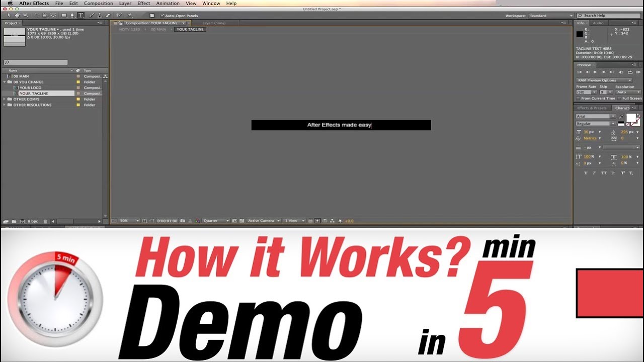644x362 pixels.
Task: Click the Search Help field
Action: pyautogui.click(x=609, y=16)
